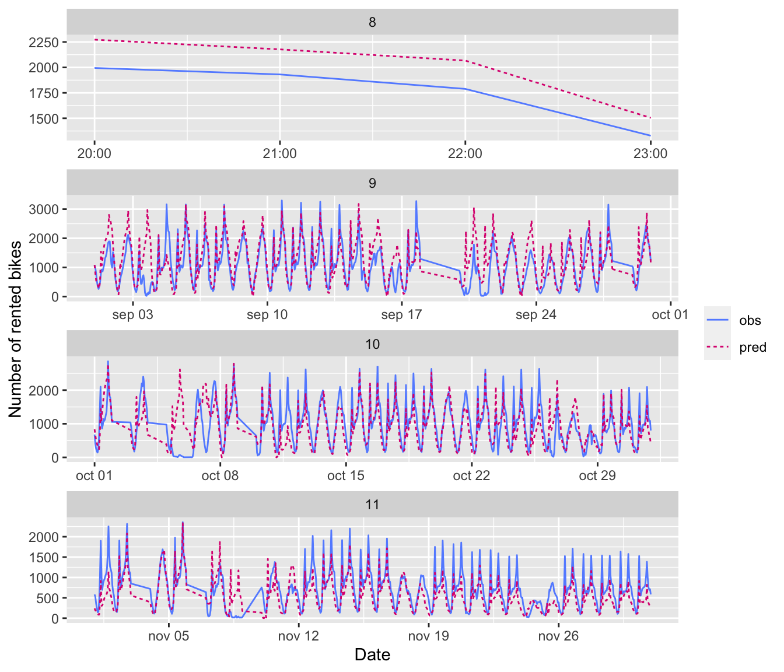Viewport: 784px width, 672px height.
Task: Click the 20:00 tick label
Action: tap(94, 154)
